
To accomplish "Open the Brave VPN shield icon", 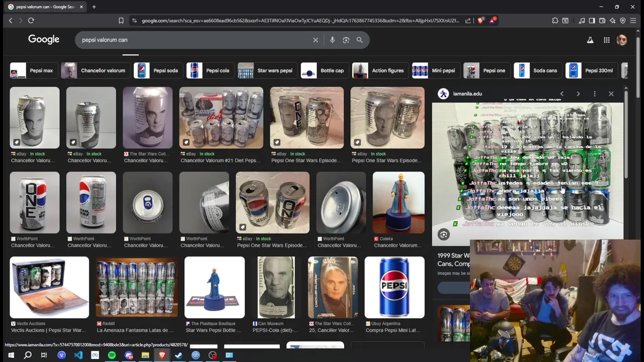I will [x=623, y=21].
